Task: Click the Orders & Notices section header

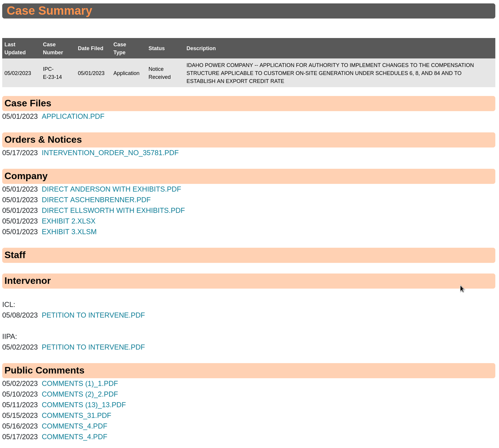Action: (x=43, y=140)
